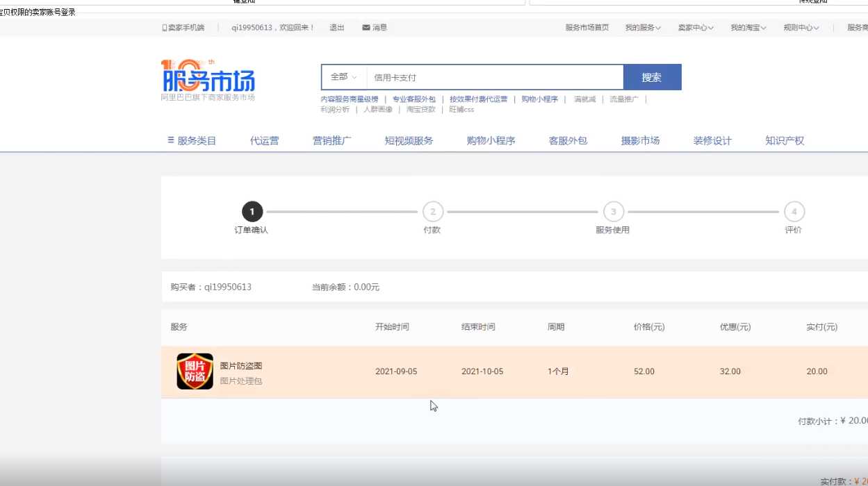Image resolution: width=868 pixels, height=486 pixels.
Task: Click step 3 服务使用 circle
Action: pyautogui.click(x=613, y=212)
